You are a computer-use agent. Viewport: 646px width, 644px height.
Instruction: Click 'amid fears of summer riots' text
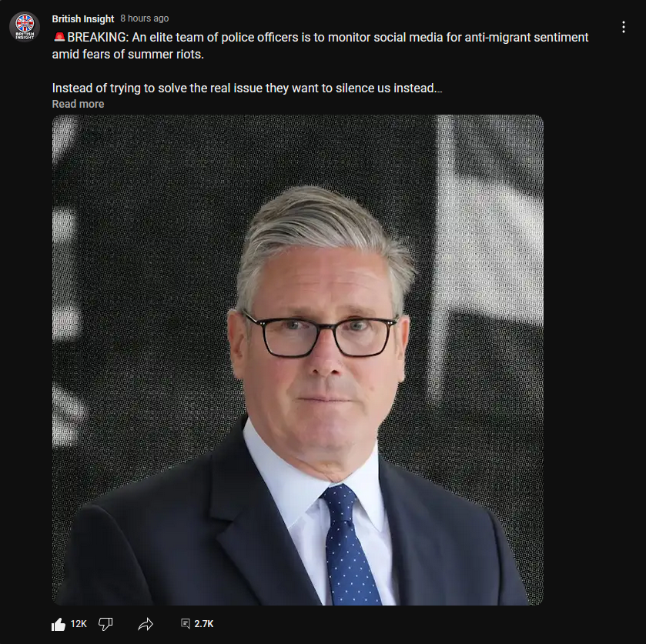tap(128, 55)
